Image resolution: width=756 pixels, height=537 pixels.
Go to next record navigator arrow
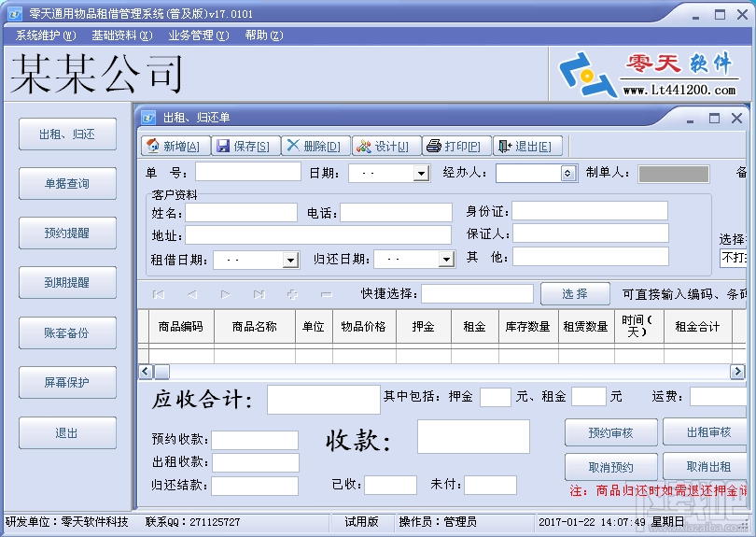(225, 294)
